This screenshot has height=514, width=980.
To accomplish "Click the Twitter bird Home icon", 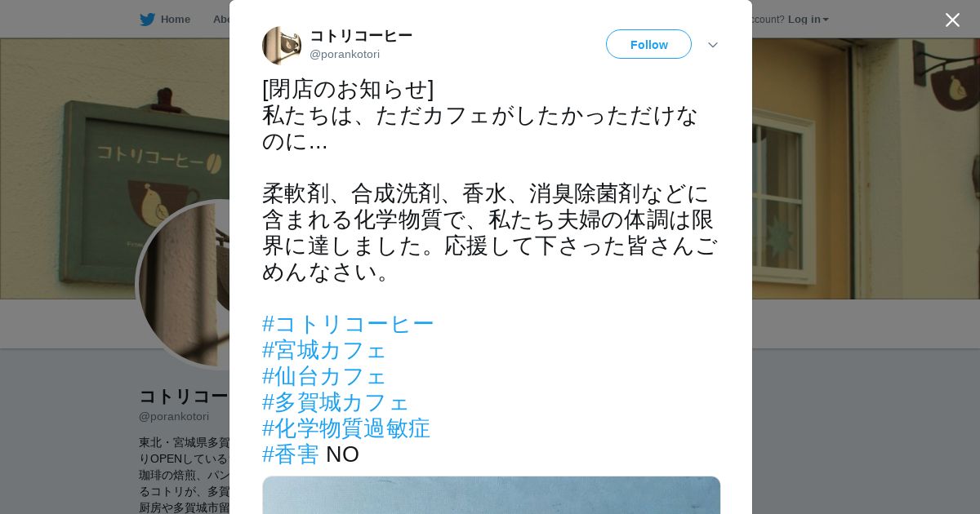I will 147,20.
